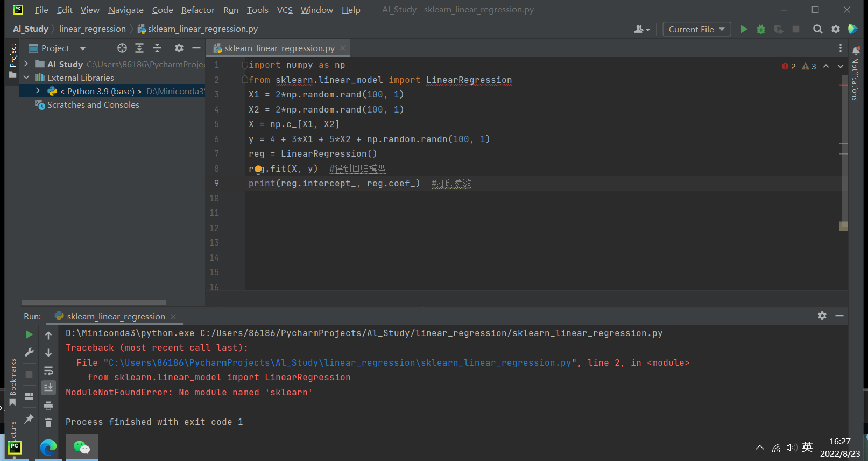
Task: Show hidden system tray icons chevron
Action: [x=760, y=448]
